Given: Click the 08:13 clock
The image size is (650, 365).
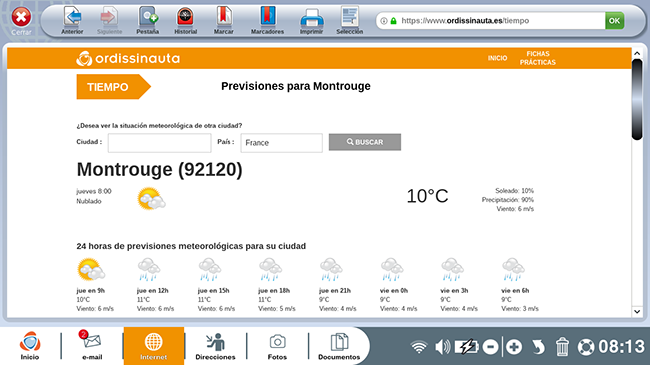Looking at the screenshot, I should (621, 347).
